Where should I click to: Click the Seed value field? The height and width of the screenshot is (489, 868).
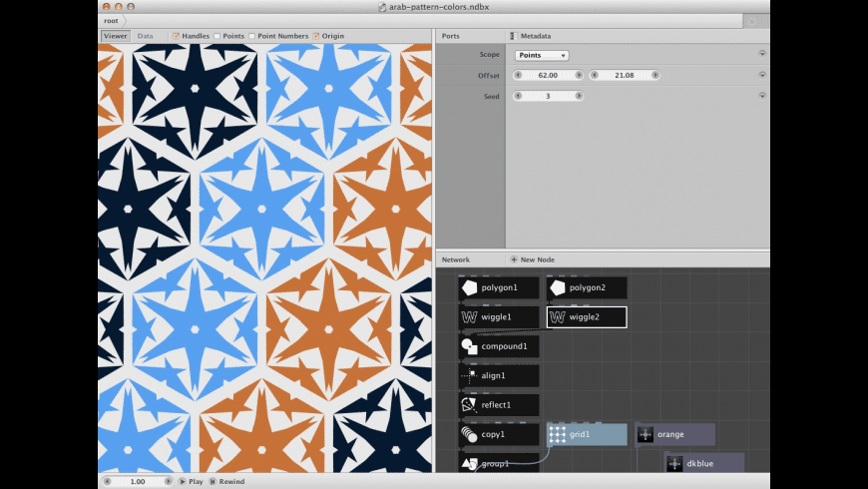[x=548, y=97]
